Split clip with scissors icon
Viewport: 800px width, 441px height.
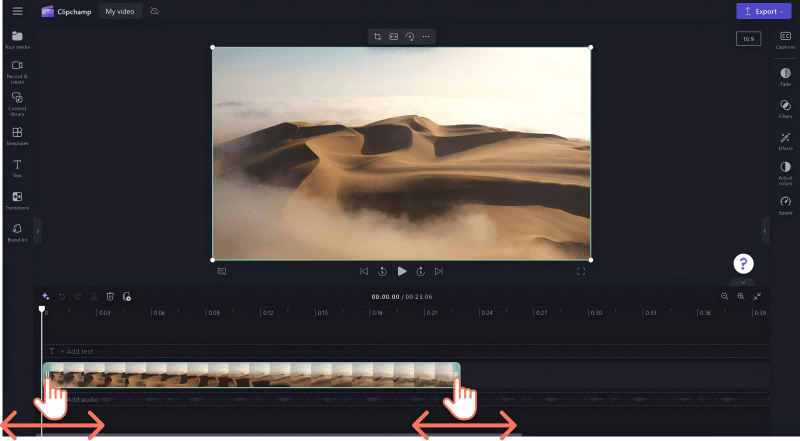pyautogui.click(x=94, y=297)
